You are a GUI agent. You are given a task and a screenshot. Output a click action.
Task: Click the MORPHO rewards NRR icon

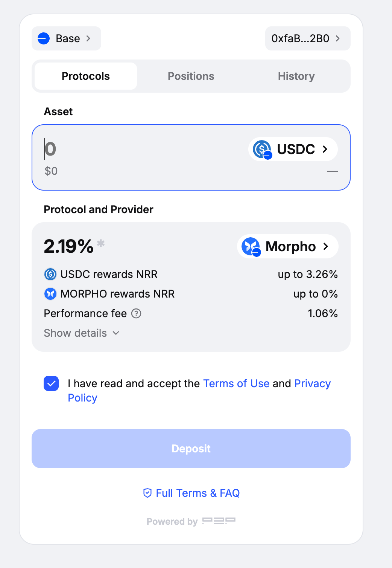coord(50,294)
